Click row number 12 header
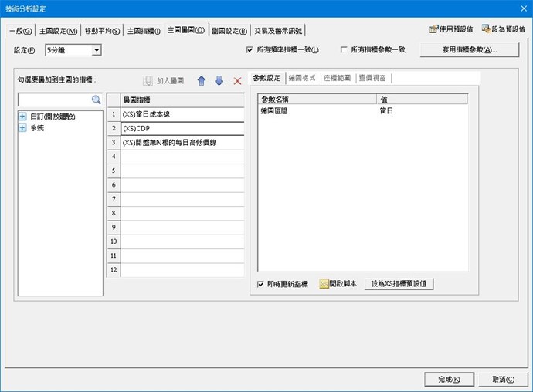 click(x=114, y=270)
